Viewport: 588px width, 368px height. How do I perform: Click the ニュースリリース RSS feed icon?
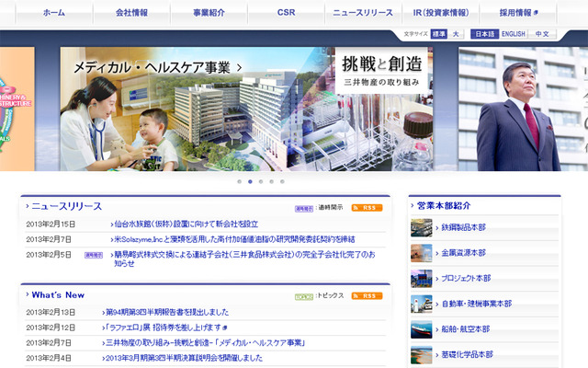point(367,208)
